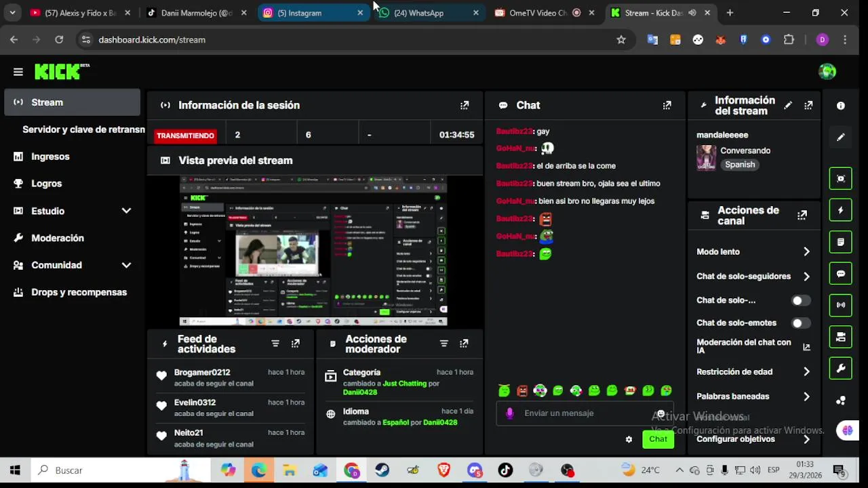Click the info icon in right sidebar
This screenshot has width=868, height=488.
(x=841, y=106)
